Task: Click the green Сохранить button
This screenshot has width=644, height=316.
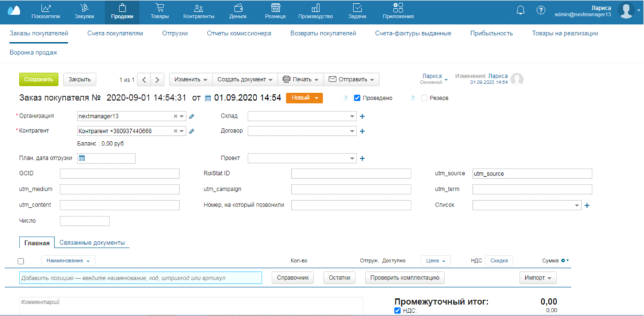Action: click(38, 79)
